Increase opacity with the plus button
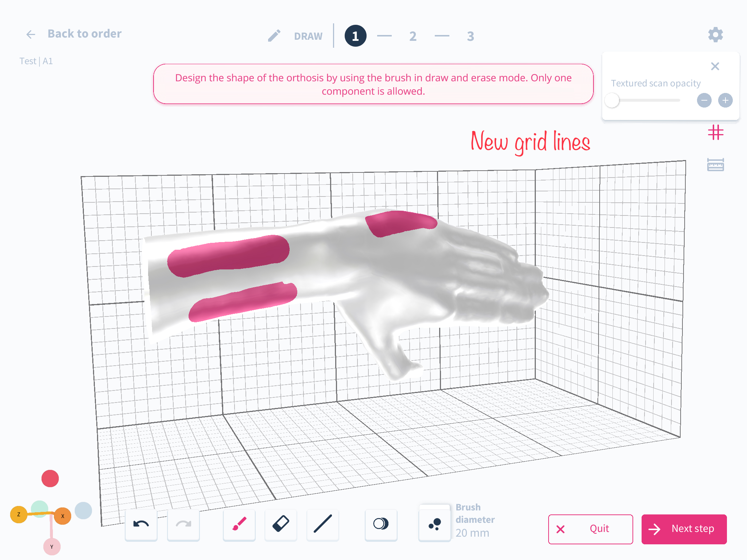The width and height of the screenshot is (747, 560). (x=725, y=100)
